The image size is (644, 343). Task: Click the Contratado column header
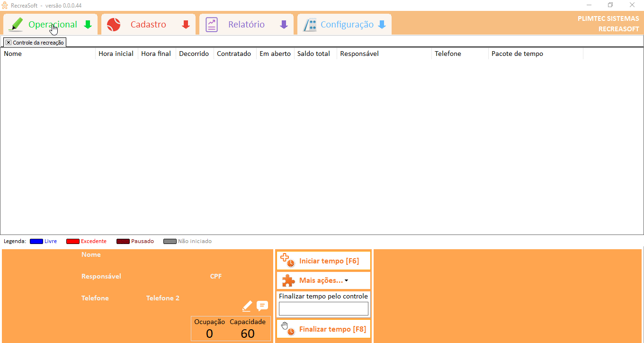coord(235,54)
